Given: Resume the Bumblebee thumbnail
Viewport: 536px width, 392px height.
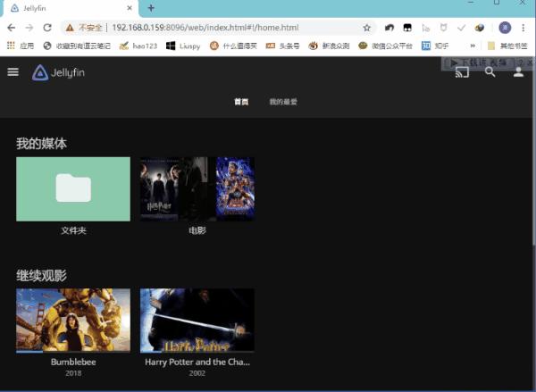Looking at the screenshot, I should 73,320.
